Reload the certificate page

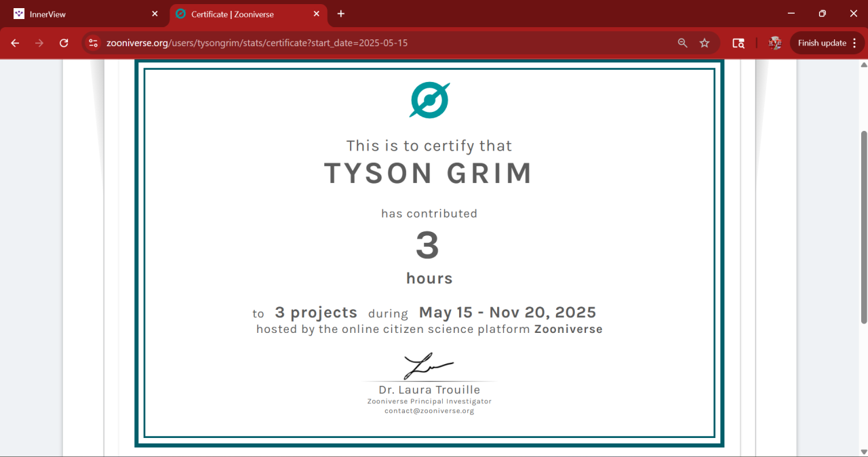(x=64, y=43)
